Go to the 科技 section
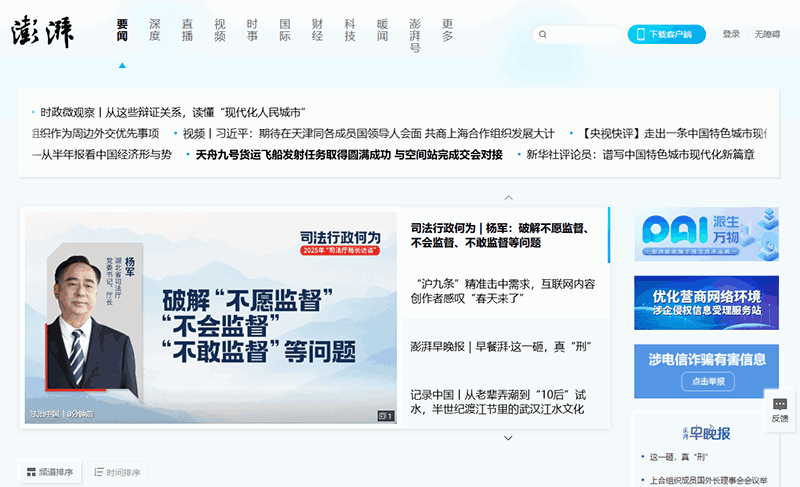Screen dimensions: 800x487 pyautogui.click(x=350, y=30)
